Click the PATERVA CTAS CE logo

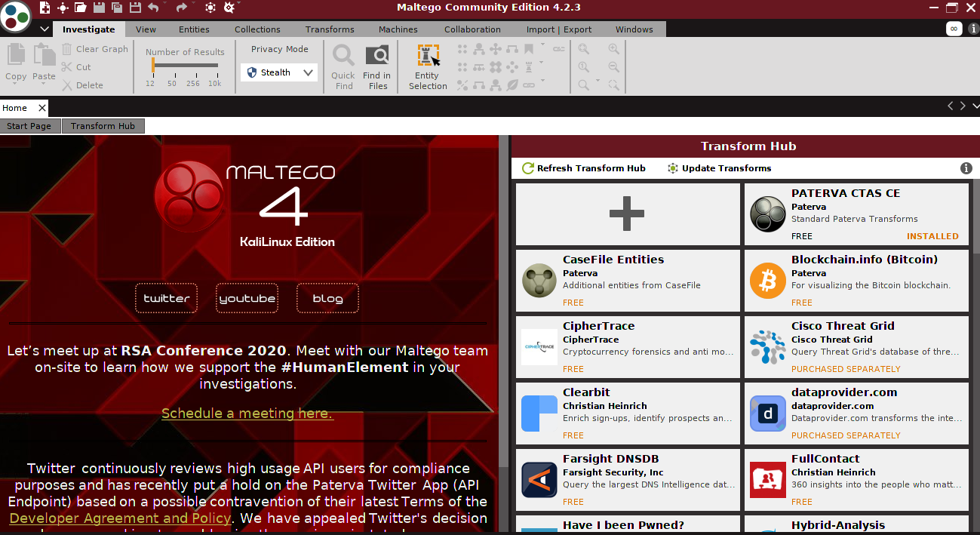click(767, 214)
